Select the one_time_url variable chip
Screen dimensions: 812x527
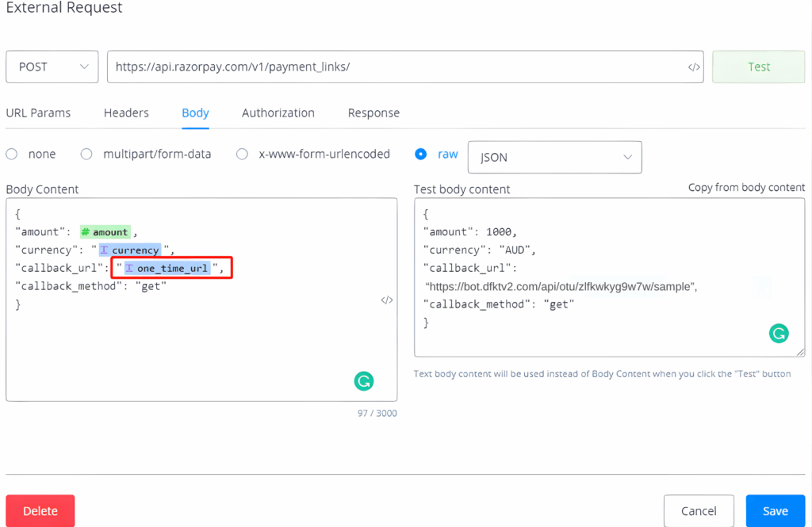click(x=167, y=269)
